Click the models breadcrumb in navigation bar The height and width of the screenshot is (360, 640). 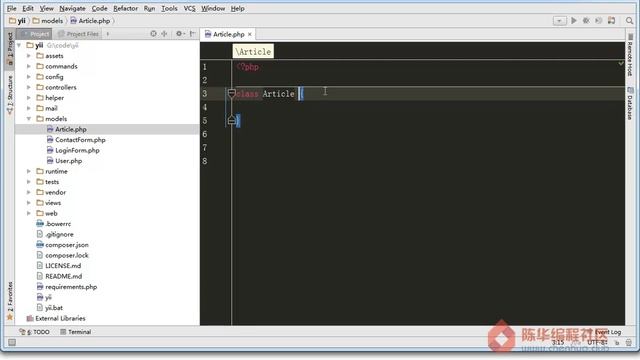point(48,20)
